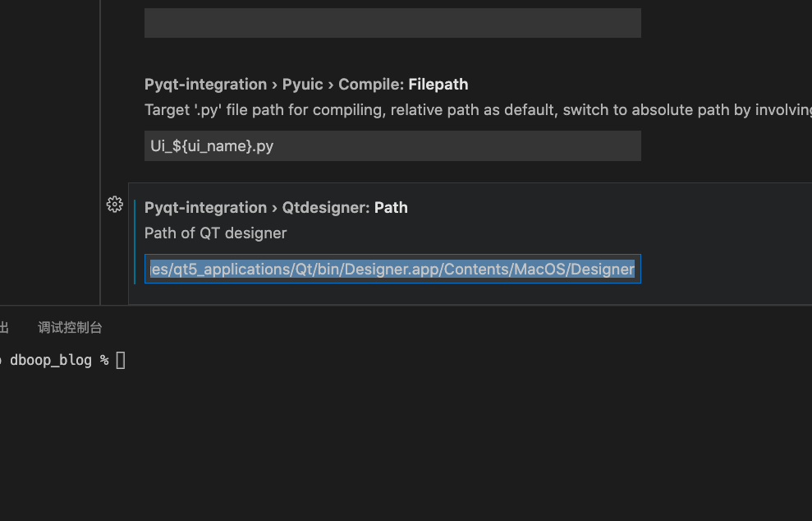Click the blue modified indicator beside Qtdesigner Path
This screenshot has height=521, width=812.
point(135,242)
